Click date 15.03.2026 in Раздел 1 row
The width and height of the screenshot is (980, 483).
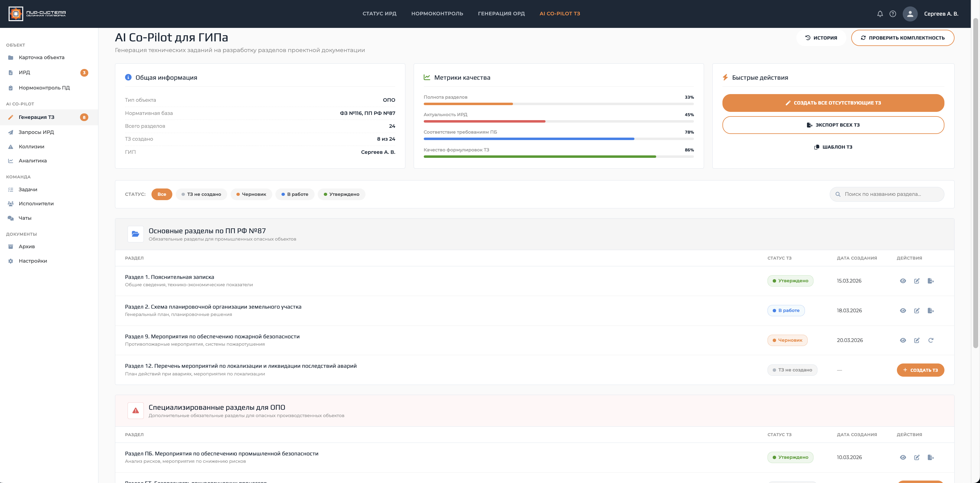pyautogui.click(x=849, y=281)
